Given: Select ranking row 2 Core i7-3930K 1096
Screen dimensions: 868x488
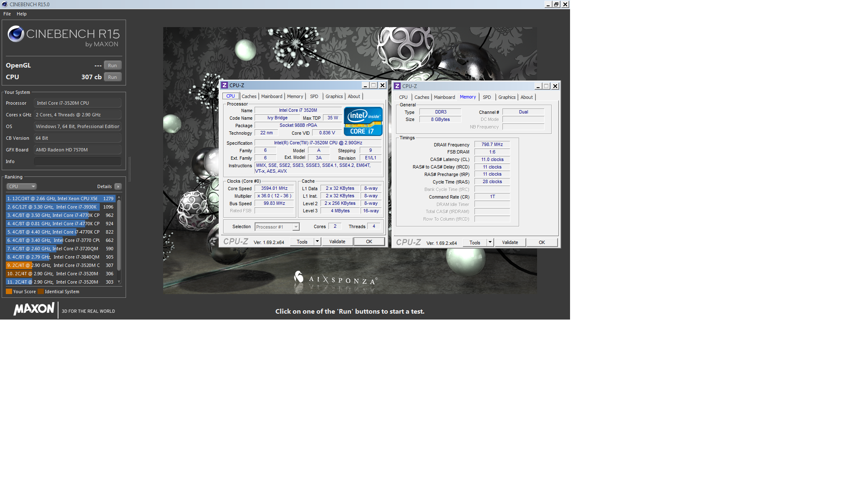Looking at the screenshot, I should click(x=61, y=207).
